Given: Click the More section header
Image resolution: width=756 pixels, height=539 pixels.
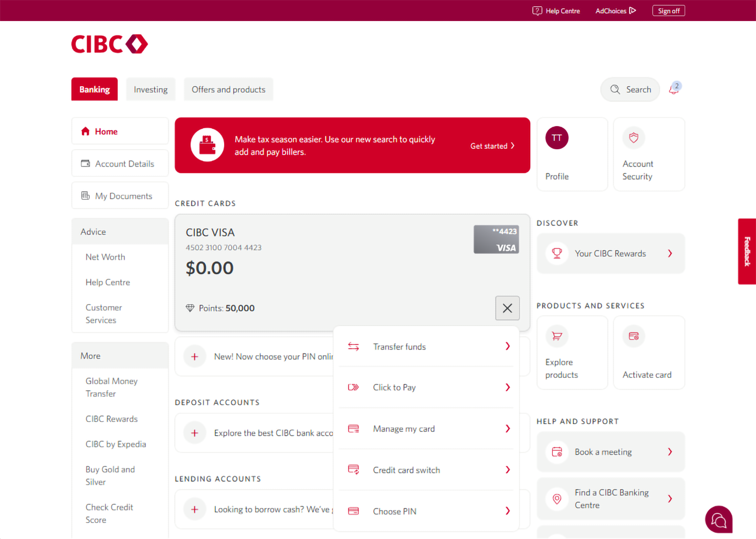Looking at the screenshot, I should [120, 356].
